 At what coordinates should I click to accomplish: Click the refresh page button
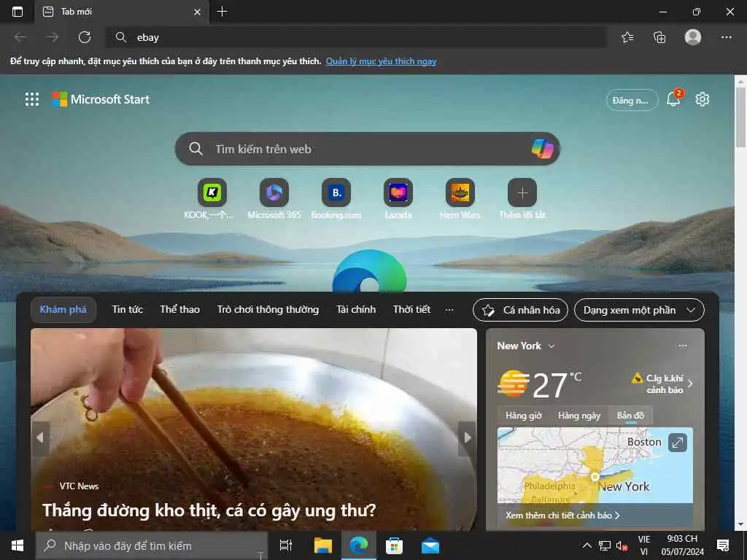tap(85, 37)
